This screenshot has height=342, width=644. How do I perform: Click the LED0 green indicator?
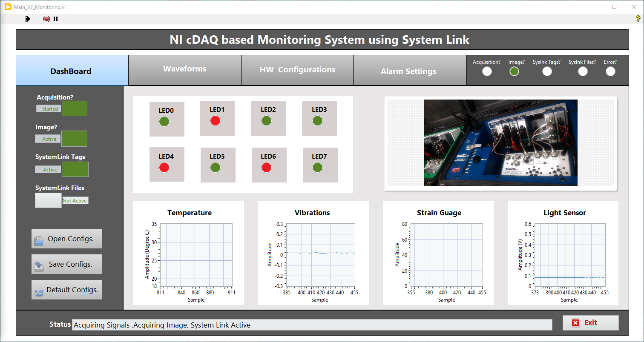click(x=164, y=122)
